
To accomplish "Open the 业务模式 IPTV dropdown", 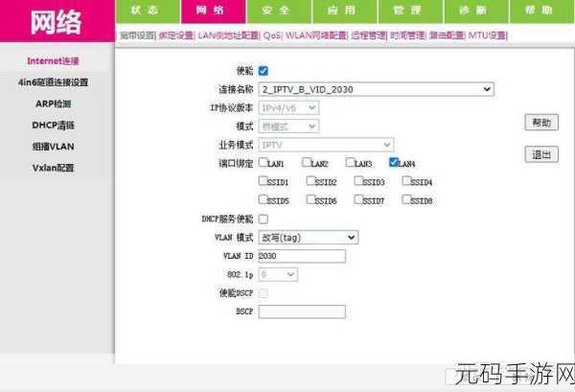I will (x=326, y=145).
